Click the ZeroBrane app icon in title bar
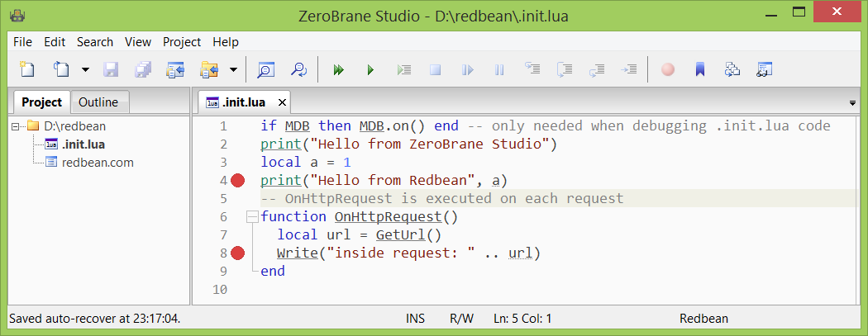Screen dimensions: 868x336 (18, 16)
